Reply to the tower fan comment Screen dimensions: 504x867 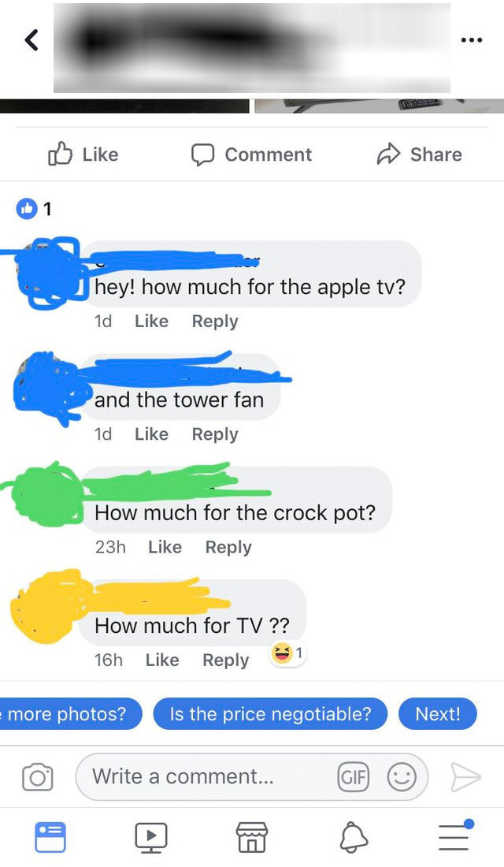click(215, 434)
